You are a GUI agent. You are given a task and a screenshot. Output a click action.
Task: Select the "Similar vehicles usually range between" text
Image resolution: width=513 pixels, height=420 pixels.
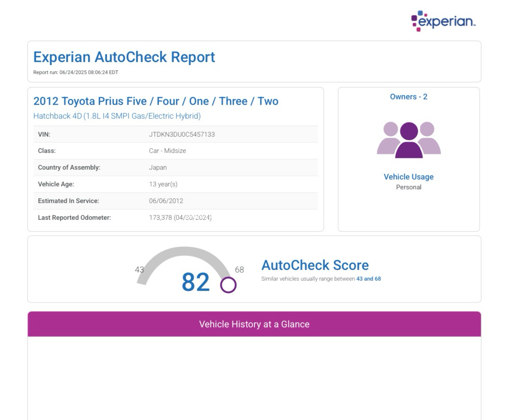click(x=308, y=279)
